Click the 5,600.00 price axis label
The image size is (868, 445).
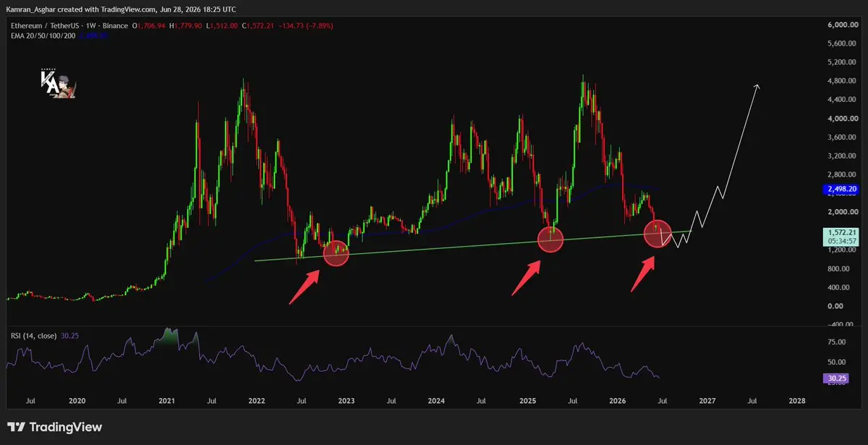(x=841, y=43)
